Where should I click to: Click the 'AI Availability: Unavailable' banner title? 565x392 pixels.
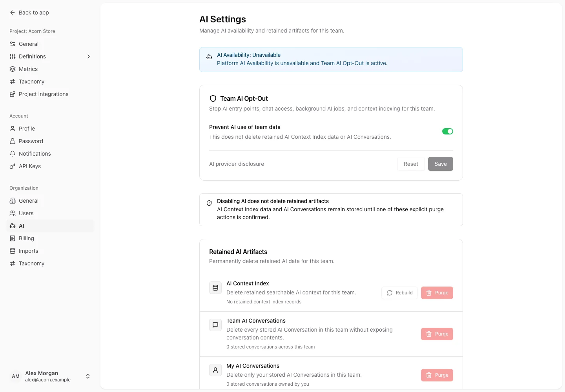pyautogui.click(x=249, y=55)
